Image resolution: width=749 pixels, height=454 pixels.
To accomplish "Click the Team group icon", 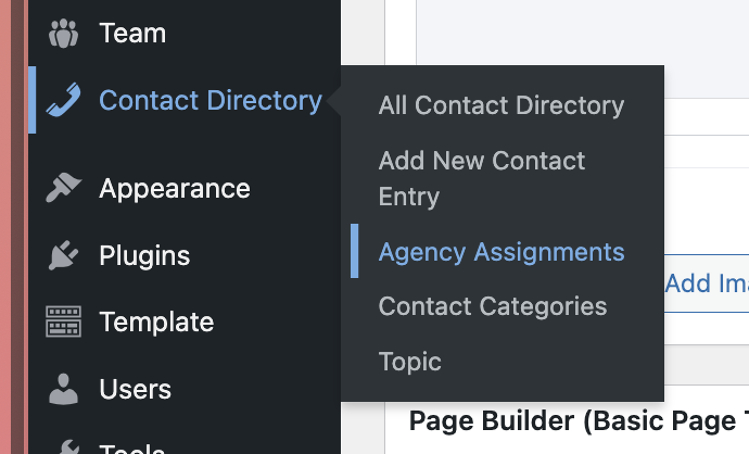I will [63, 33].
